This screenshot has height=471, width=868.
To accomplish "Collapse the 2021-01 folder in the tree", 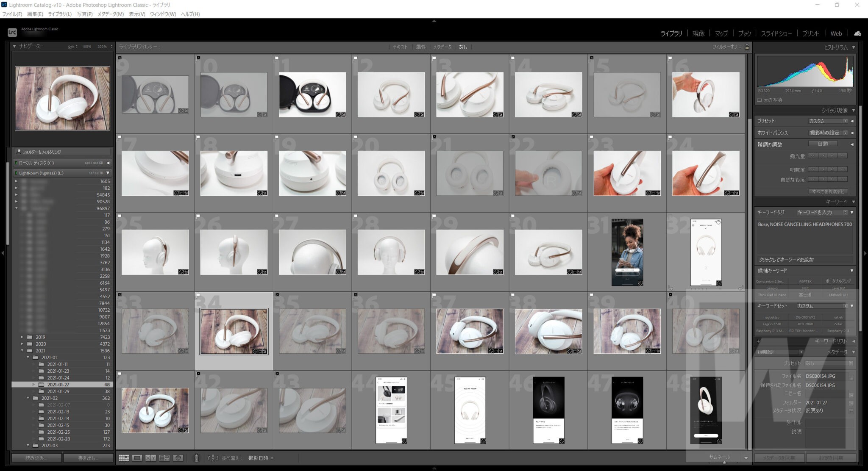I will coord(28,357).
